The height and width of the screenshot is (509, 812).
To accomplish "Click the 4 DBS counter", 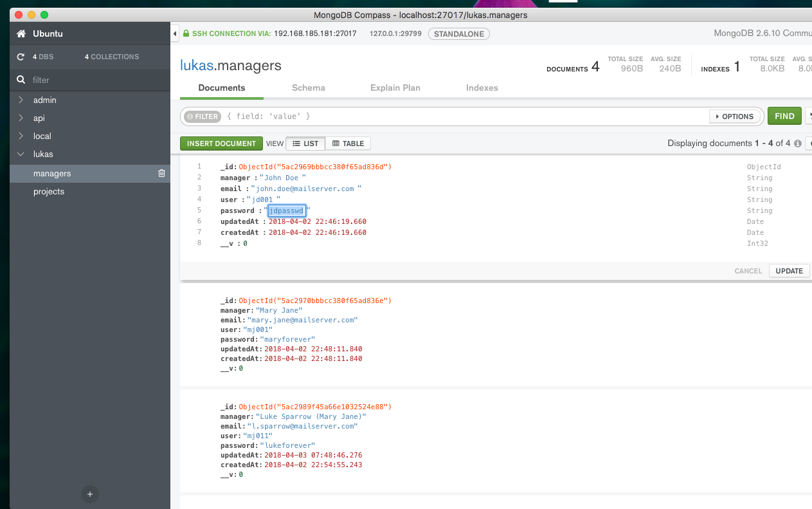I will pyautogui.click(x=43, y=57).
